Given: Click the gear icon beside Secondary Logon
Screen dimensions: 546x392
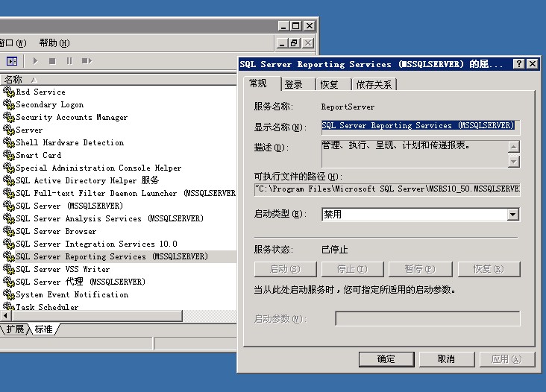Looking at the screenshot, I should [x=9, y=104].
